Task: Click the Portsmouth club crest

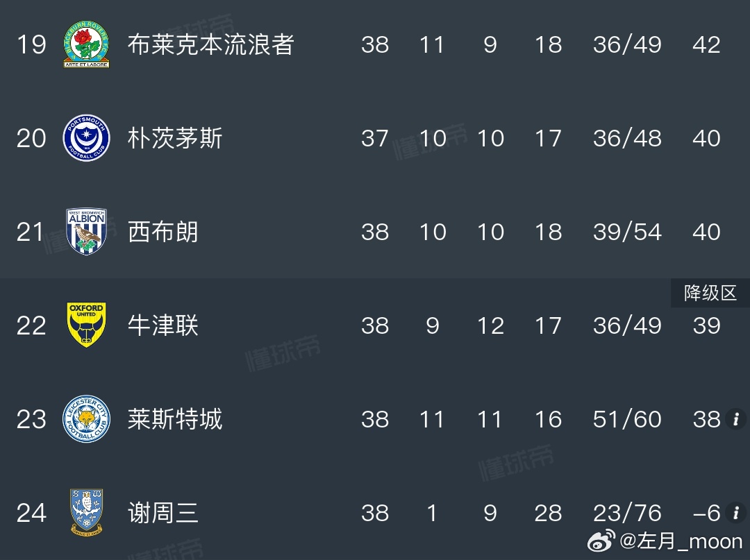Action: (87, 137)
